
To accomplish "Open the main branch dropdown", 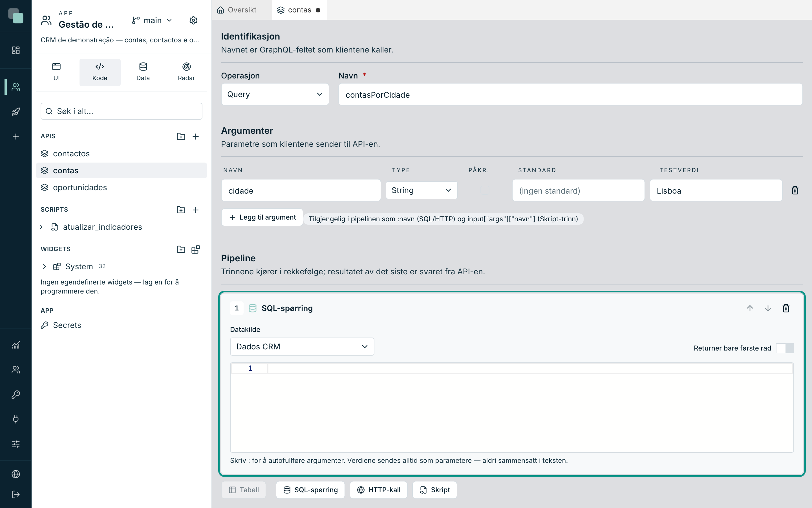I will point(152,21).
